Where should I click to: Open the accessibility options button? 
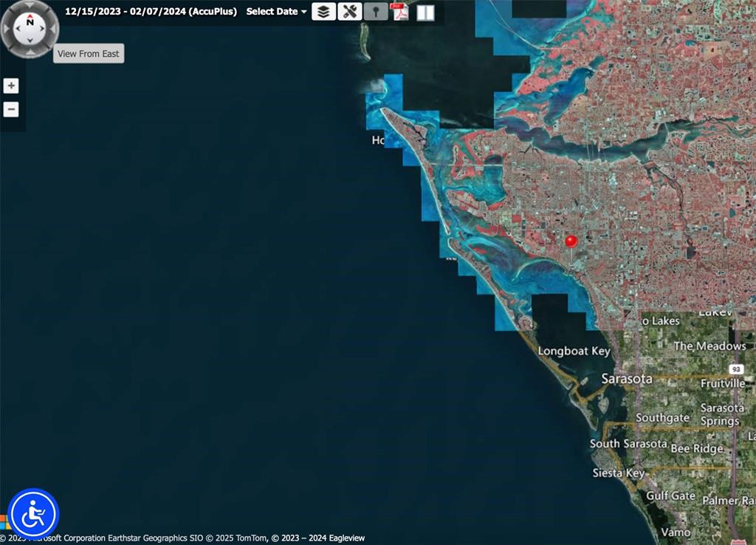33,513
